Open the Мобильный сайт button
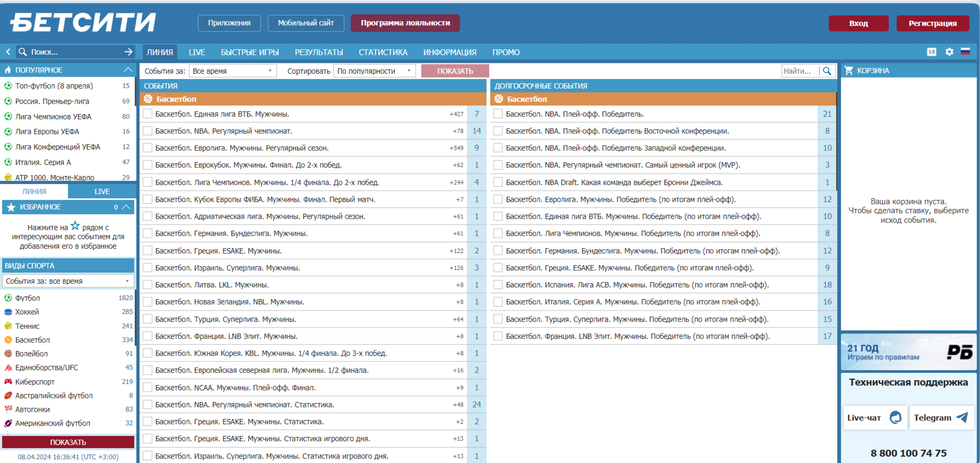The height and width of the screenshot is (463, 980). click(x=306, y=23)
